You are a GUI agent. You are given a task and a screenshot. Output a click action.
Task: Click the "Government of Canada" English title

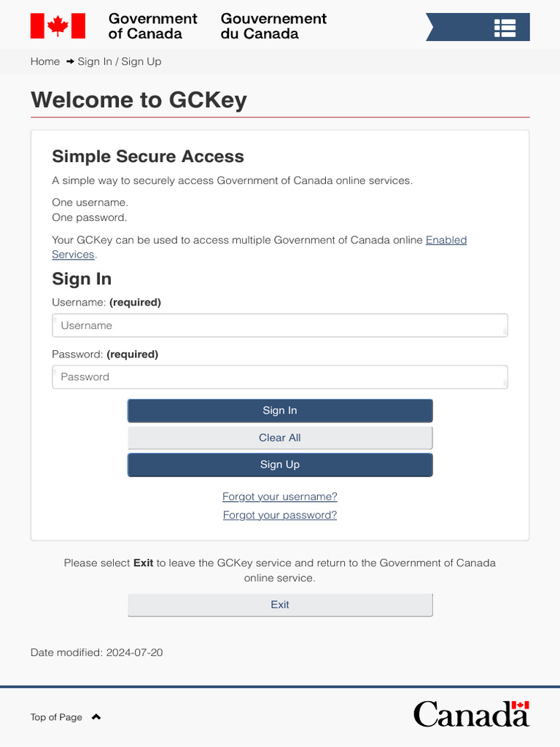(152, 26)
